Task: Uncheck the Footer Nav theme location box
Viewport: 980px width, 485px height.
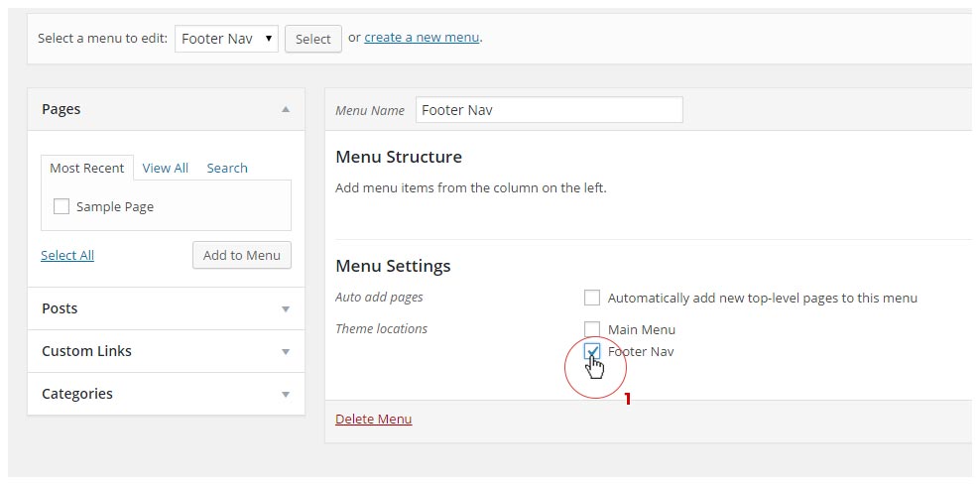Action: [592, 351]
